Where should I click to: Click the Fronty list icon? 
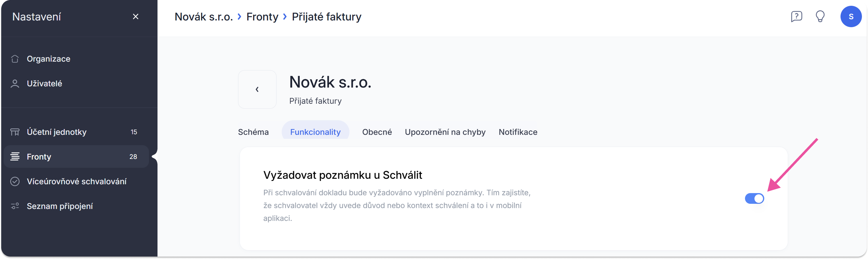[15, 156]
